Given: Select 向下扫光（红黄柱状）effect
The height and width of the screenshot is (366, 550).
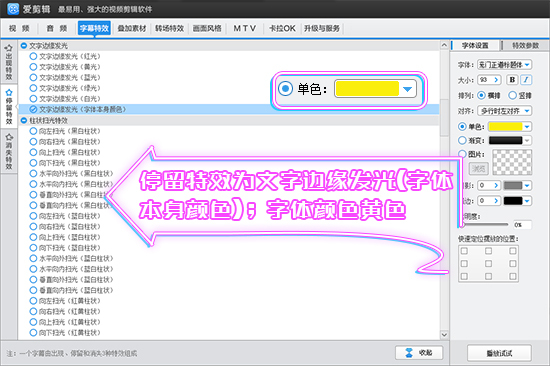Looking at the screenshot, I should click(x=65, y=332).
